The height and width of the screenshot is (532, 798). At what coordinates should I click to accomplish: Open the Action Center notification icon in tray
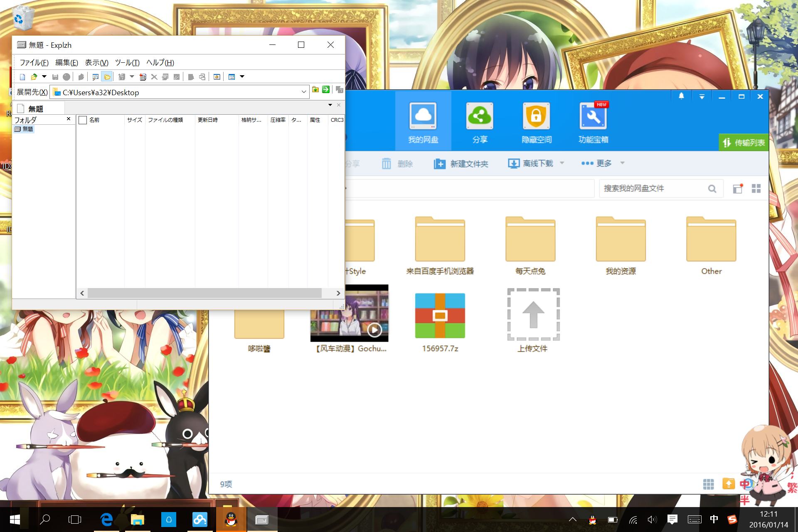(672, 520)
